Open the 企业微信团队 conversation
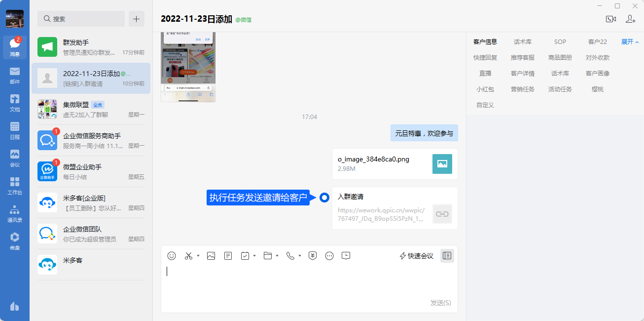The width and height of the screenshot is (644, 321). point(91,234)
